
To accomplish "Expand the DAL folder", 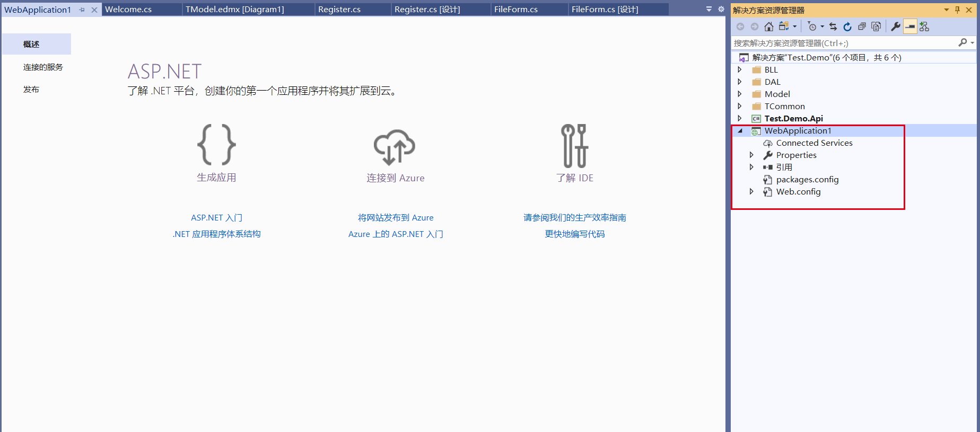I will 740,82.
